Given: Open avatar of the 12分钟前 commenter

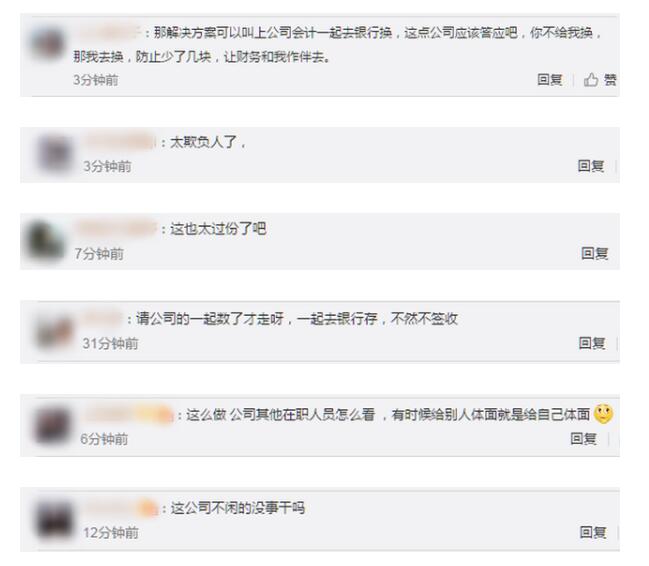Looking at the screenshot, I should click(54, 520).
